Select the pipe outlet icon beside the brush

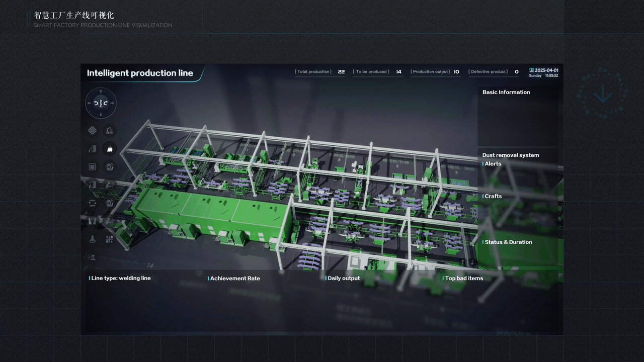(x=92, y=148)
